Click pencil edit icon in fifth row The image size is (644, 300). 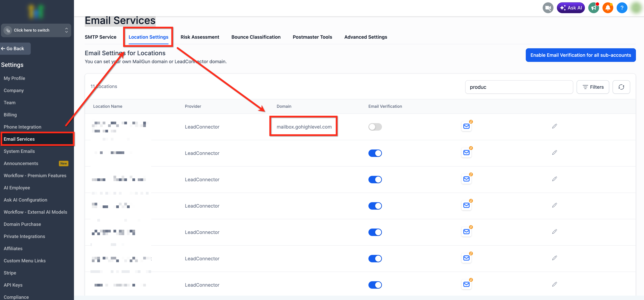coord(555,231)
